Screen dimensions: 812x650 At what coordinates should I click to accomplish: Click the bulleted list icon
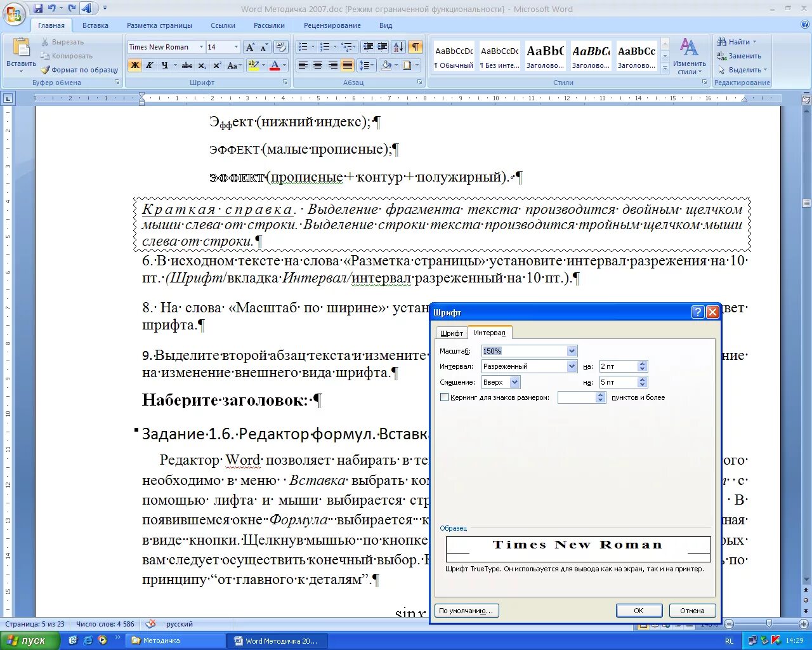tap(303, 47)
